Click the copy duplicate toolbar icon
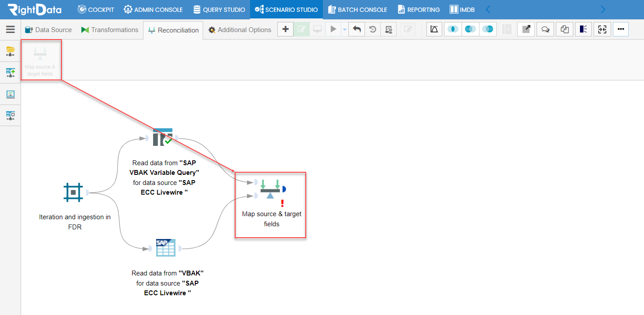The height and width of the screenshot is (315, 644). (565, 29)
